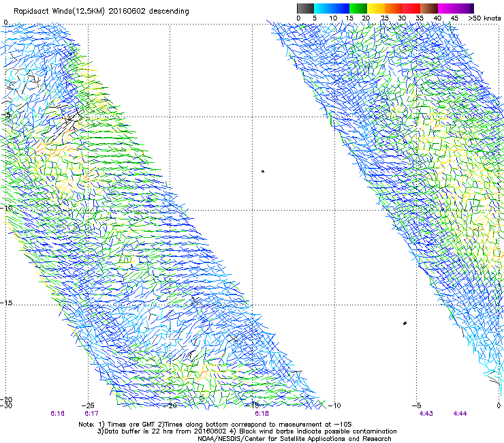
Task: Click the 'Rapidscat Winds(12.5KM) 20160602 descending' title
Action: 101,12
